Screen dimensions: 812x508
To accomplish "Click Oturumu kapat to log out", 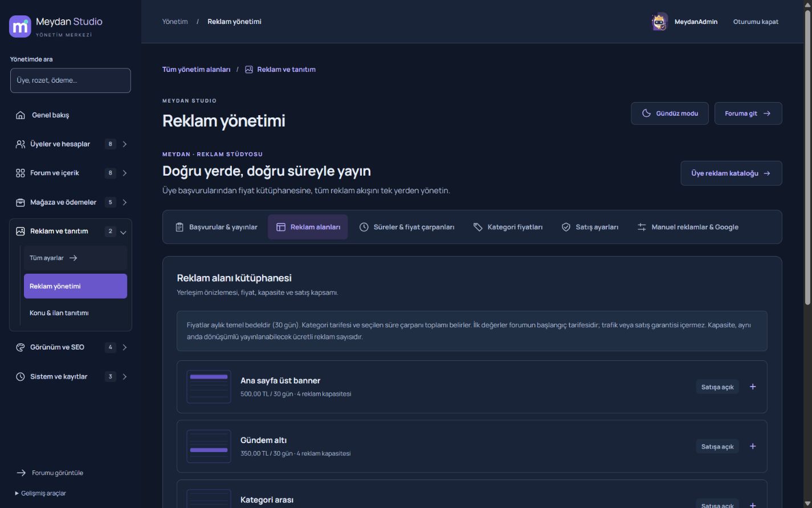I will point(756,22).
